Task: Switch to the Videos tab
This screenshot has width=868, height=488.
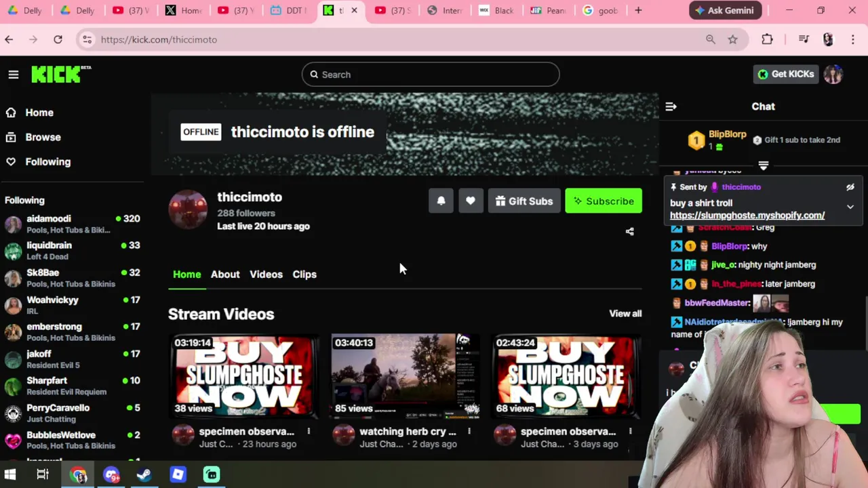Action: tap(266, 274)
